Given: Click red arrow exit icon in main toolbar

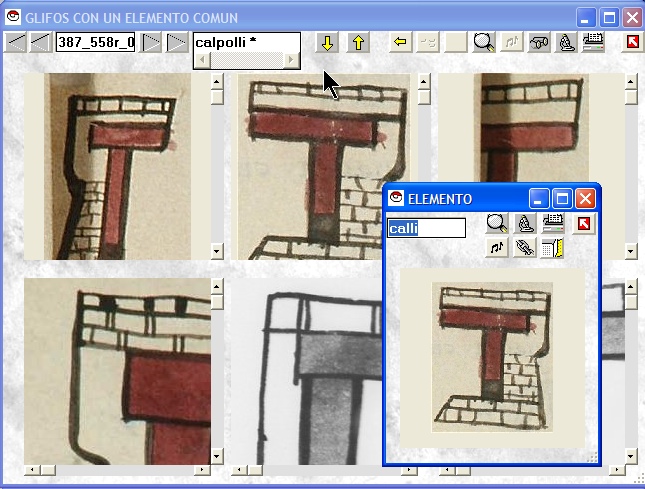Looking at the screenshot, I should click(632, 42).
